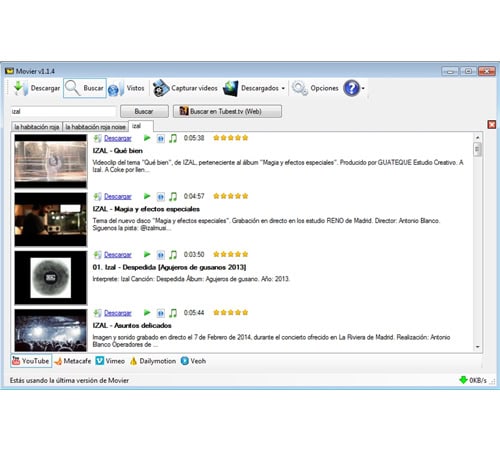This screenshot has height=450, width=500.
Task: Open the IZAL - Qué bien thumbnail
Action: coord(51,162)
